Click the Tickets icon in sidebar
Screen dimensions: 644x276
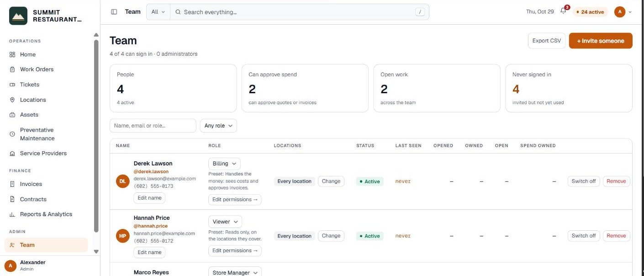(x=12, y=85)
